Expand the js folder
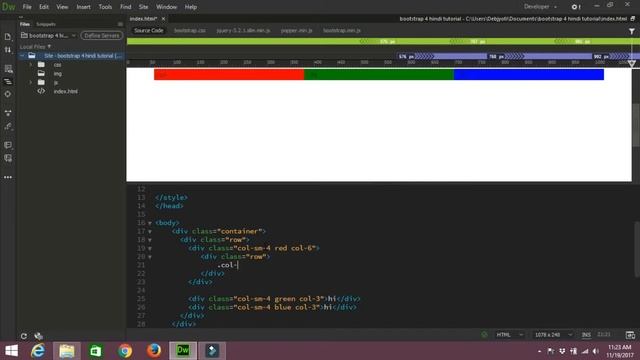The image size is (640, 360). coord(31,82)
